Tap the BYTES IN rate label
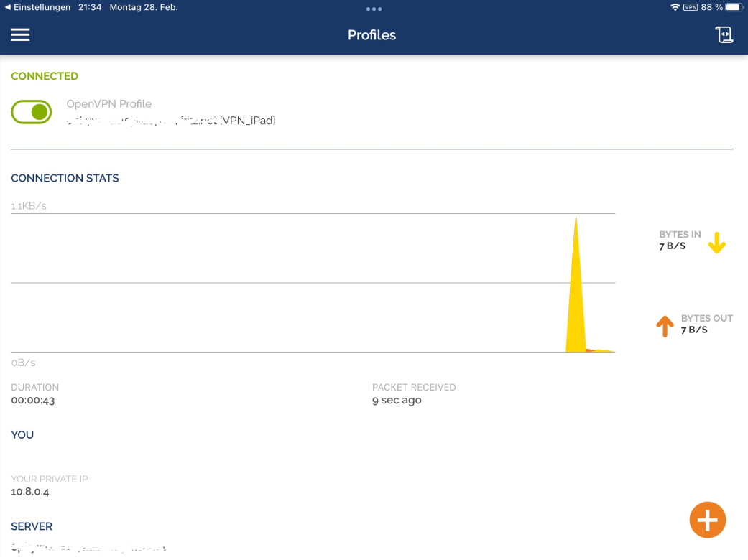 tap(679, 241)
